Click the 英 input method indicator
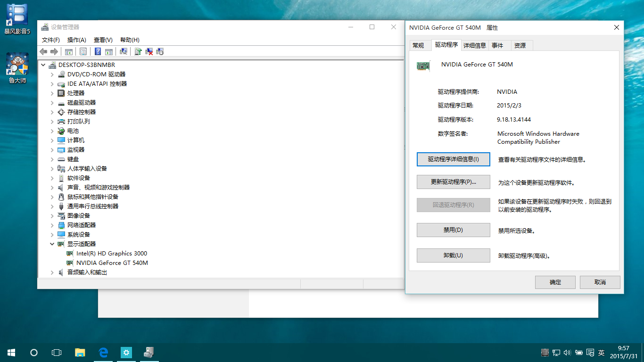 pyautogui.click(x=601, y=352)
